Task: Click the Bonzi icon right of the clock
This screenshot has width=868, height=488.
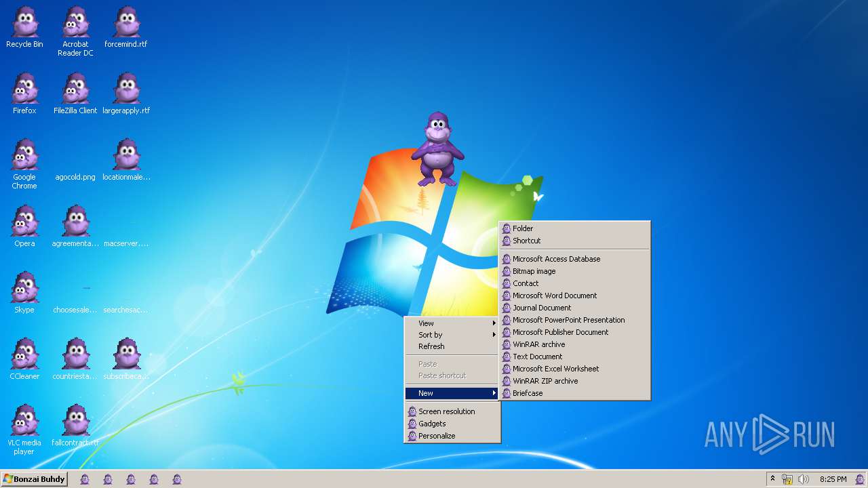Action: click(x=859, y=479)
